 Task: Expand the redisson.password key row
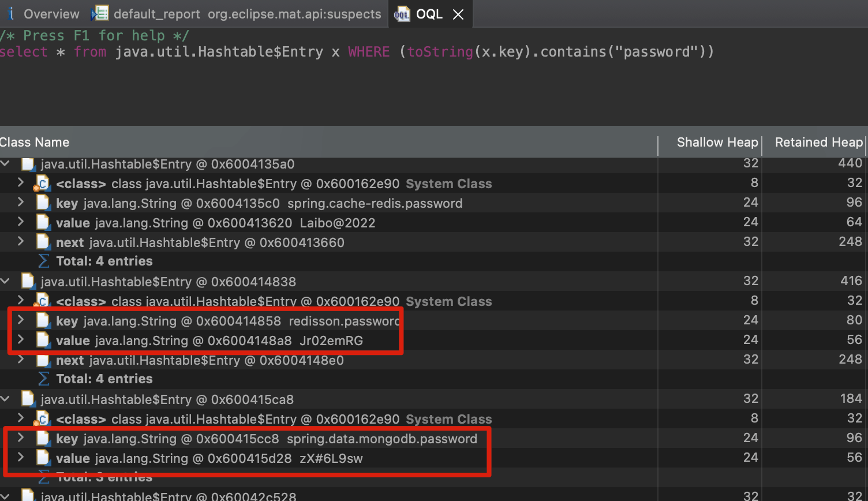[21, 320]
